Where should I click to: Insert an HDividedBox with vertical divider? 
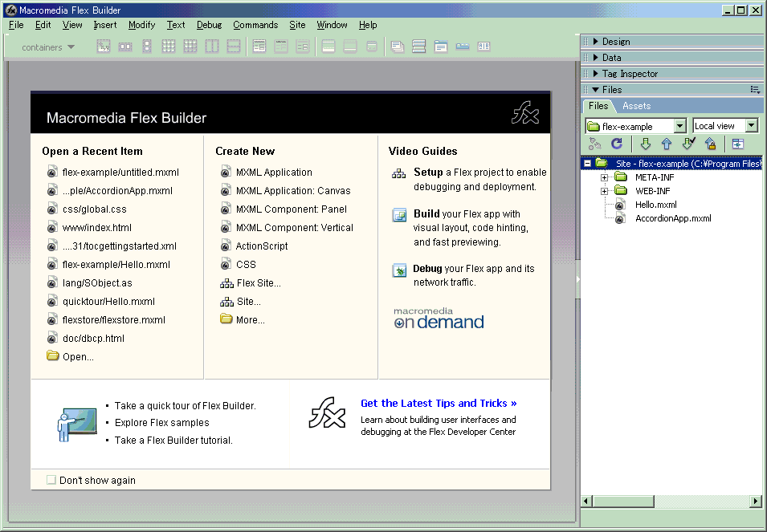pos(212,47)
